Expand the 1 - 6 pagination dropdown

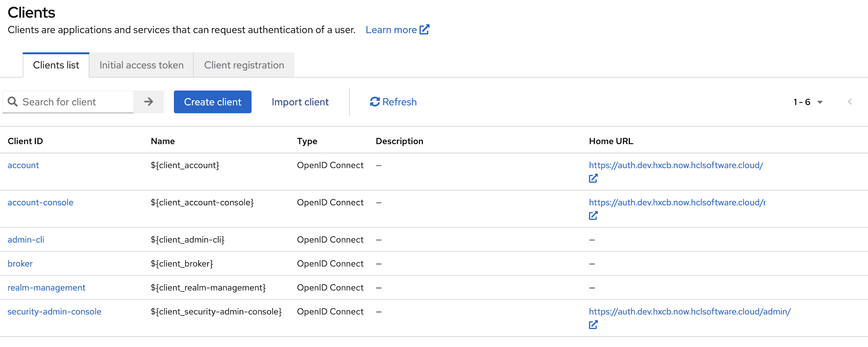tap(820, 102)
